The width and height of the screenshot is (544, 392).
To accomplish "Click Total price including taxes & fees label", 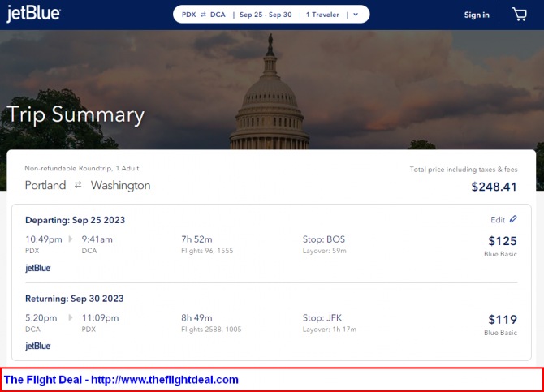I will [x=464, y=170].
